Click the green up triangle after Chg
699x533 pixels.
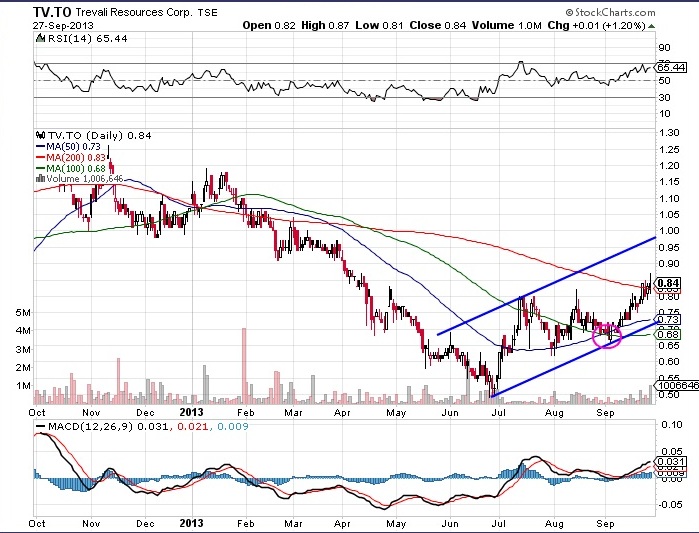point(651,26)
